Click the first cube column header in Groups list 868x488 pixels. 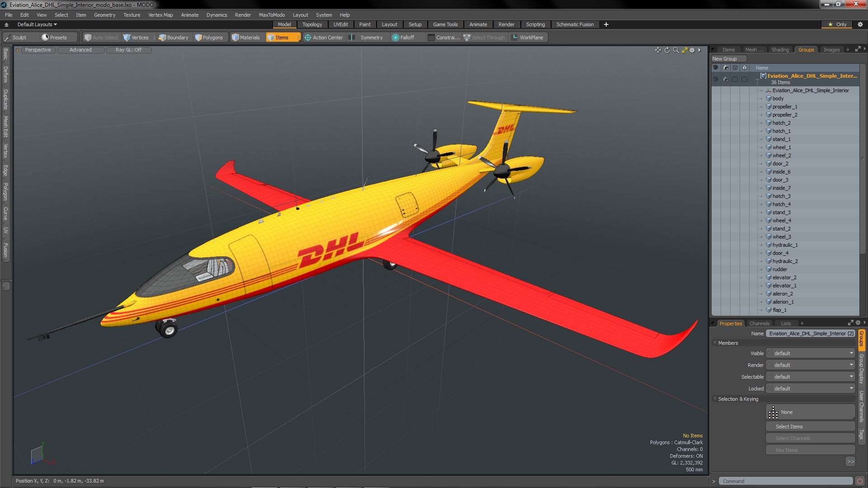(735, 68)
